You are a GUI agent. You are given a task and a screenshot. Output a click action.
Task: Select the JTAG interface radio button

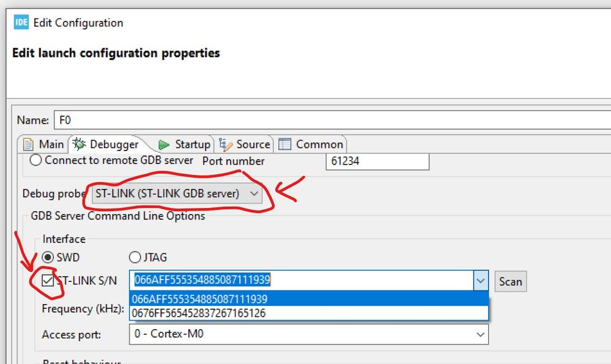point(135,257)
